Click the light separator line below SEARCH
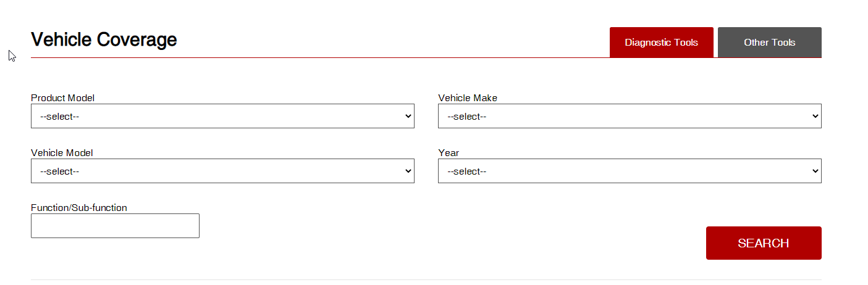The height and width of the screenshot is (285, 868). (x=426, y=279)
